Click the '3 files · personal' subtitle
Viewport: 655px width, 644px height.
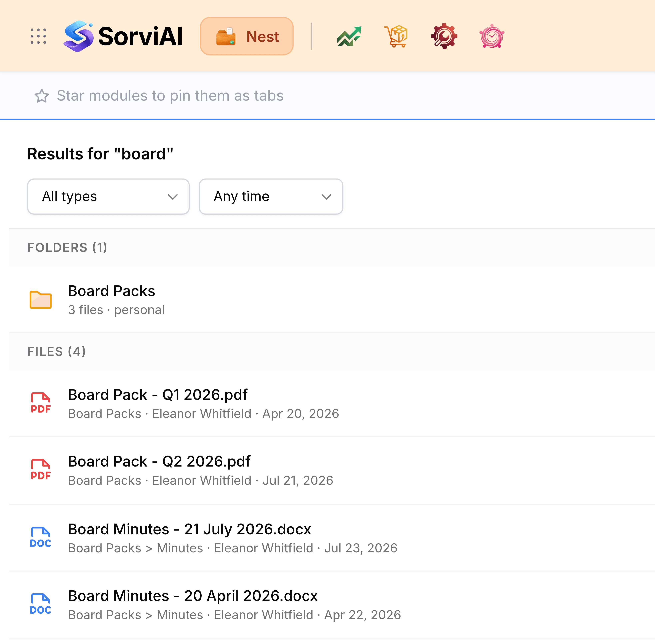coord(116,310)
